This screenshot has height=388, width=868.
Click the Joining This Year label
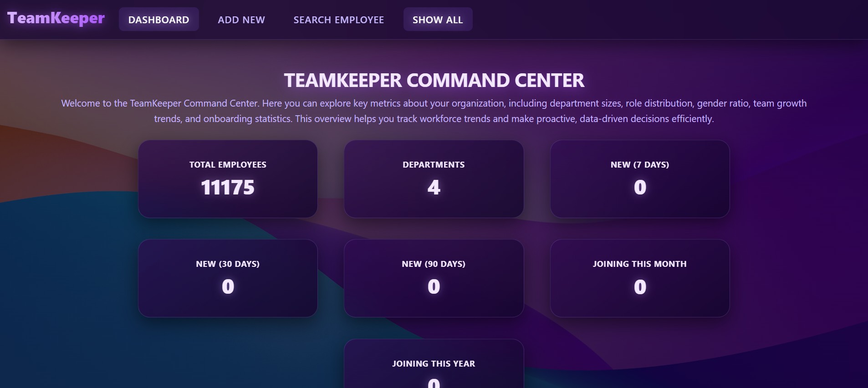point(434,363)
